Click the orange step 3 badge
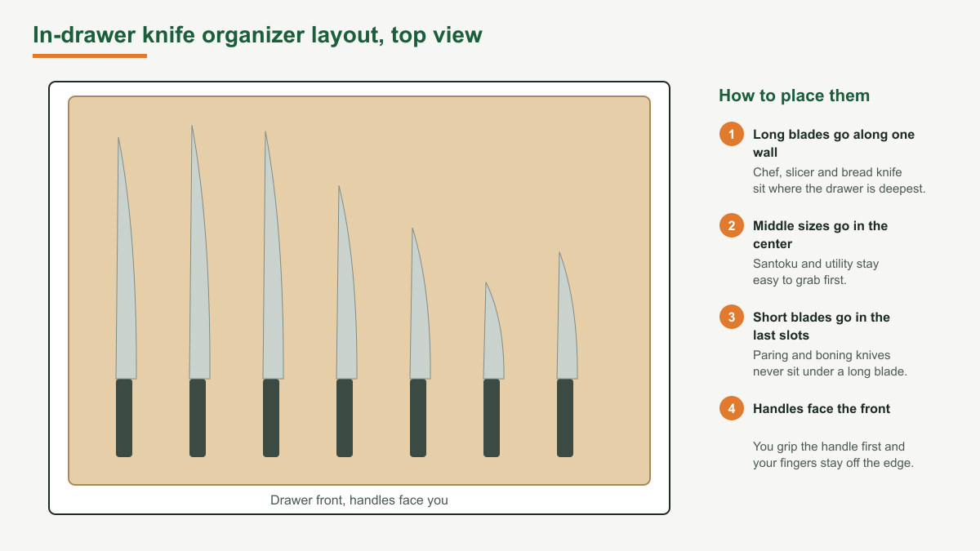The image size is (980, 551). coord(732,317)
